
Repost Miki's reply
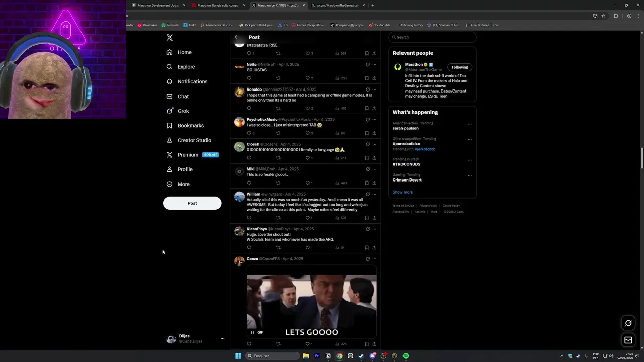278,183
